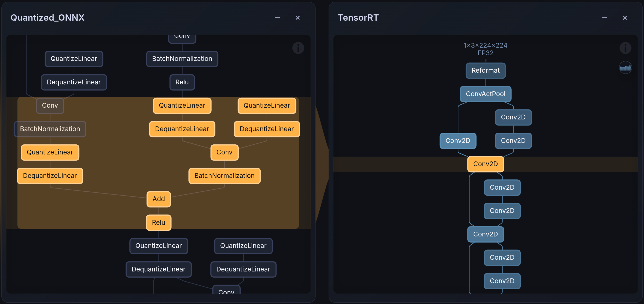Click the highlighted orange Conv2D node
The height and width of the screenshot is (304, 644).
coord(485,164)
